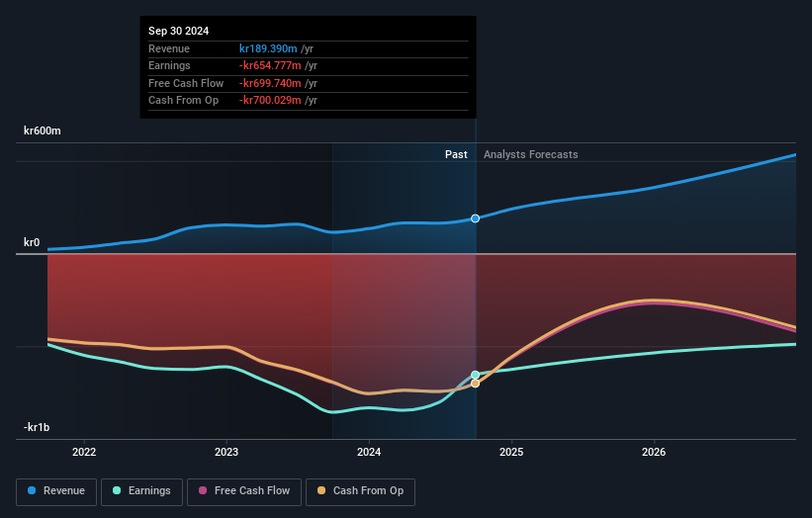Viewport: 812px width, 518px height.
Task: Click the kr189.390m Revenue value in tooltip
Action: (268, 48)
